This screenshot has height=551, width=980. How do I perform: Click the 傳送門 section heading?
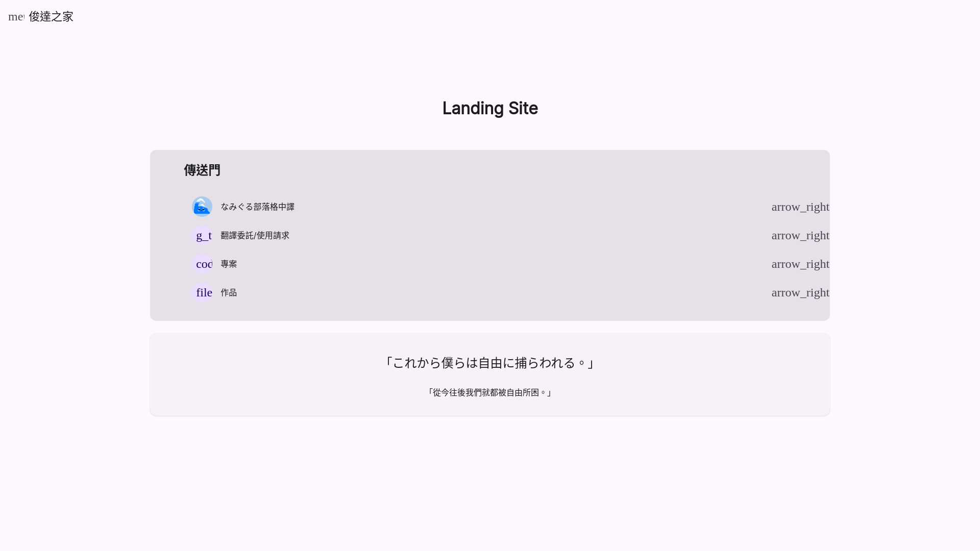[202, 170]
